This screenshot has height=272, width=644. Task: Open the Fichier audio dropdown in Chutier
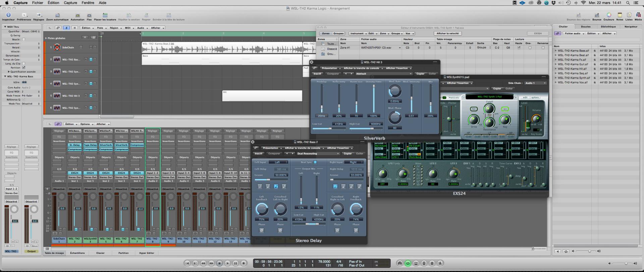tap(574, 33)
